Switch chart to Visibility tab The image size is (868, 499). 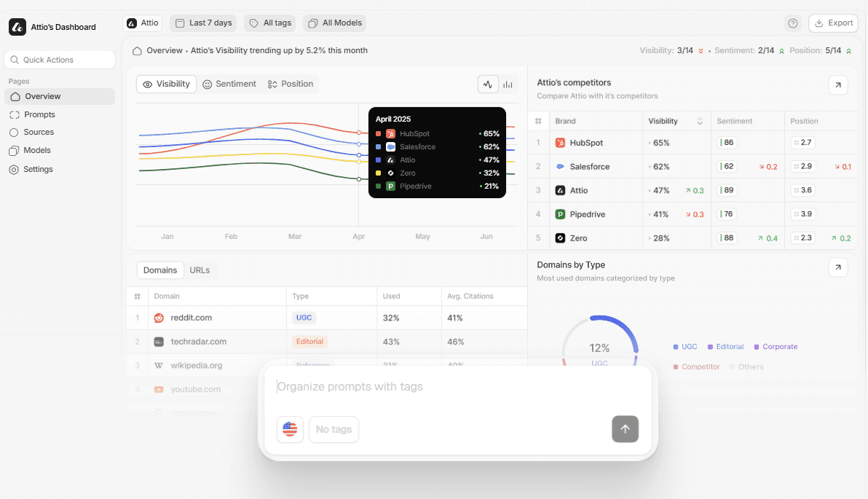[166, 85]
